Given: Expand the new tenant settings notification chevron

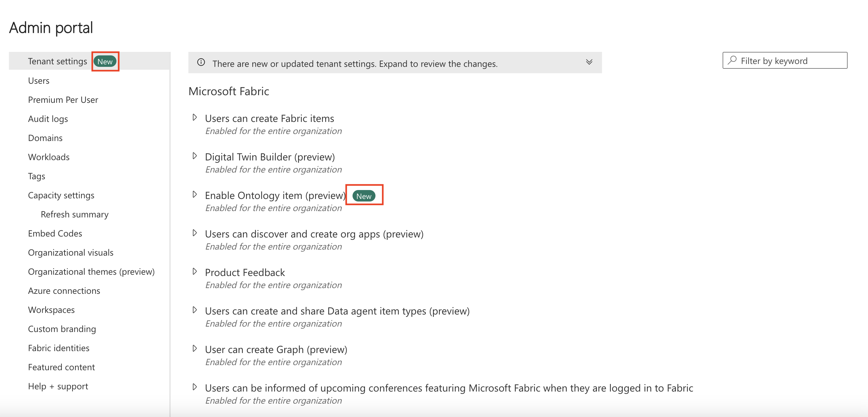Looking at the screenshot, I should click(589, 62).
